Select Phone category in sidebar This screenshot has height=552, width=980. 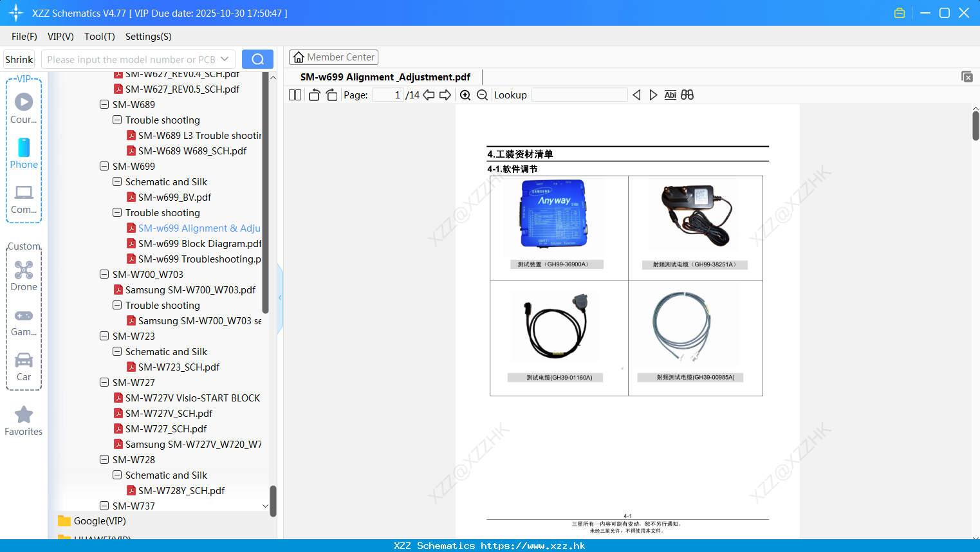(x=24, y=153)
